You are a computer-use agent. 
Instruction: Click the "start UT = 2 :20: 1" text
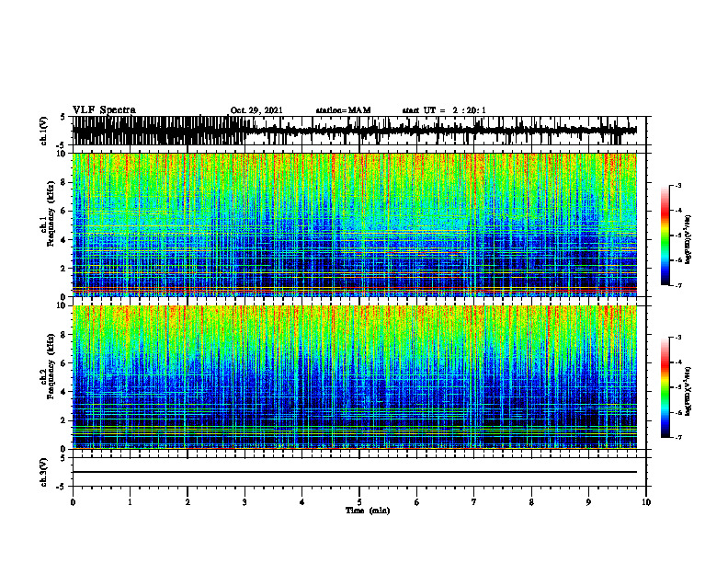point(444,110)
